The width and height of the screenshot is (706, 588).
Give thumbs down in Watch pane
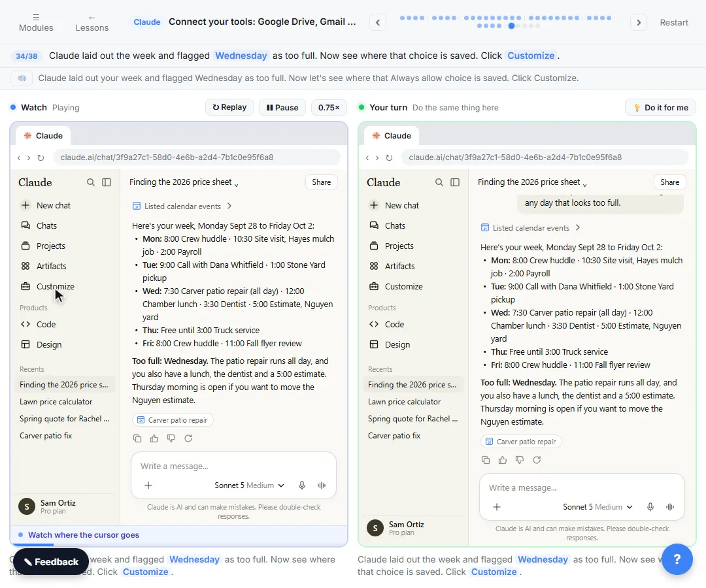pyautogui.click(x=171, y=438)
